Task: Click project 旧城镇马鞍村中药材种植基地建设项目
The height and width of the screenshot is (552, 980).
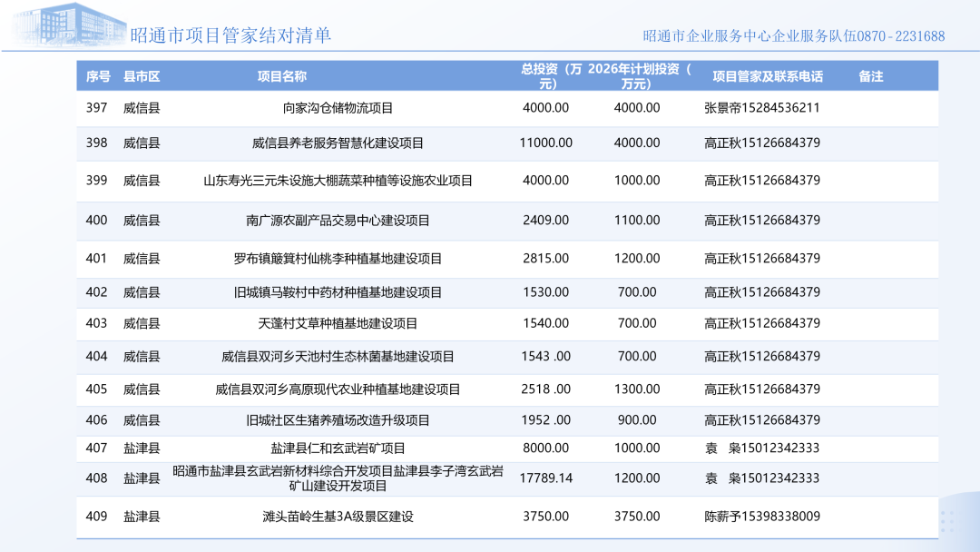Action: 338,292
